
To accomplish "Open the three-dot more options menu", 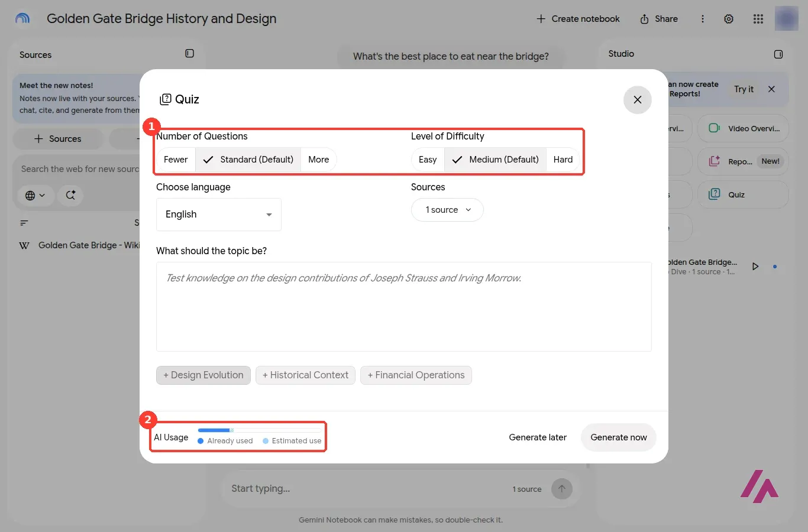I will tap(703, 19).
